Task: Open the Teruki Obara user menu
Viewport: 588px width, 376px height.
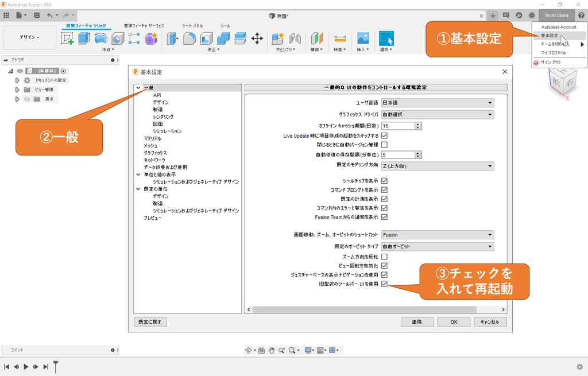Action: tap(556, 15)
